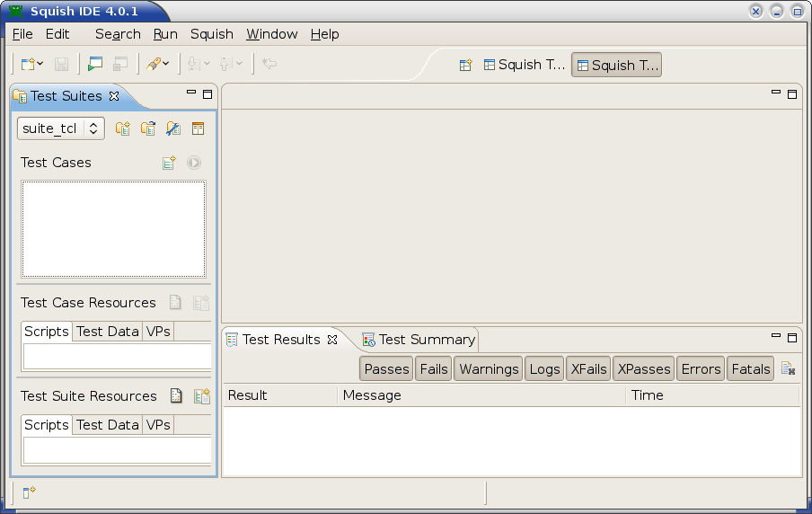The width and height of the screenshot is (812, 514).
Task: Open the external tools dropdown arrow
Action: pyautogui.click(x=165, y=64)
